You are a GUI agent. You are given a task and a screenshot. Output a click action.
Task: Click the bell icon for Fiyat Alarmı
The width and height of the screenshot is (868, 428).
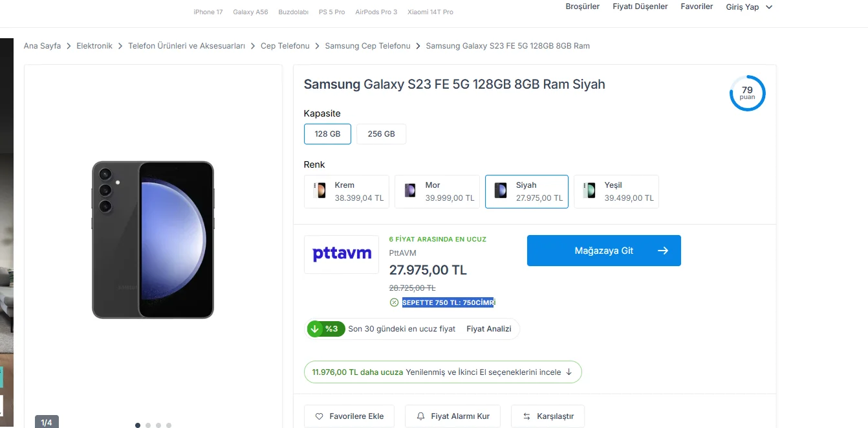click(x=421, y=416)
